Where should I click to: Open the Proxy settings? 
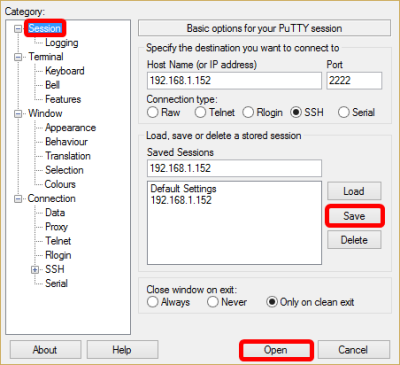(56, 227)
